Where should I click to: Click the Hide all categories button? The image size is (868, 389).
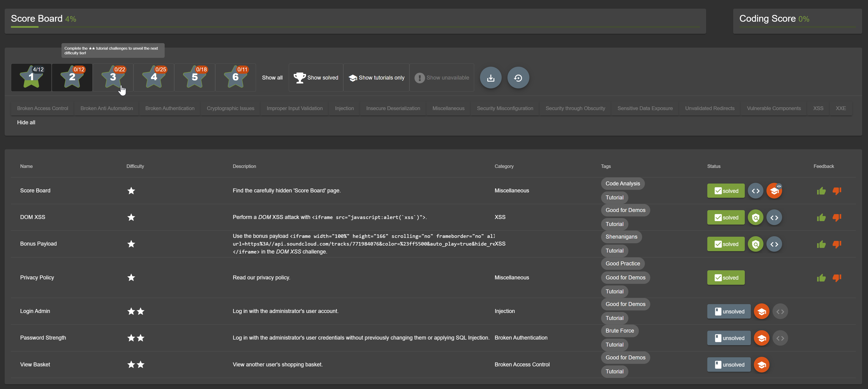tap(26, 122)
